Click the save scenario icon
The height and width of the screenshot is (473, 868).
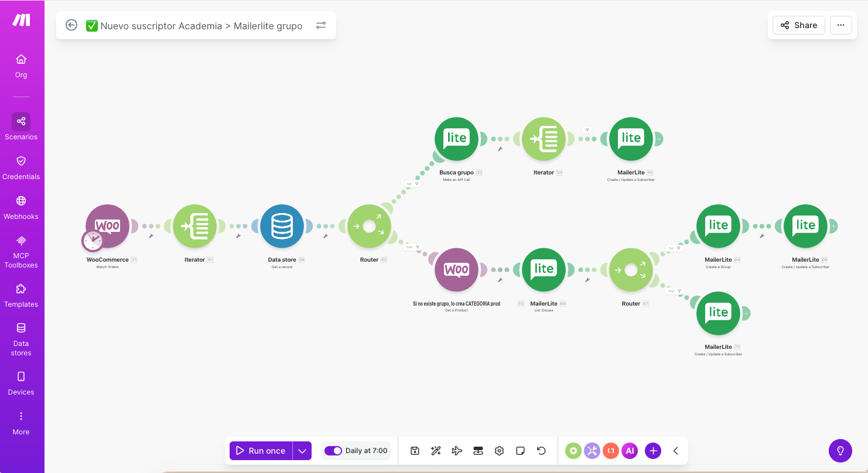pyautogui.click(x=415, y=451)
